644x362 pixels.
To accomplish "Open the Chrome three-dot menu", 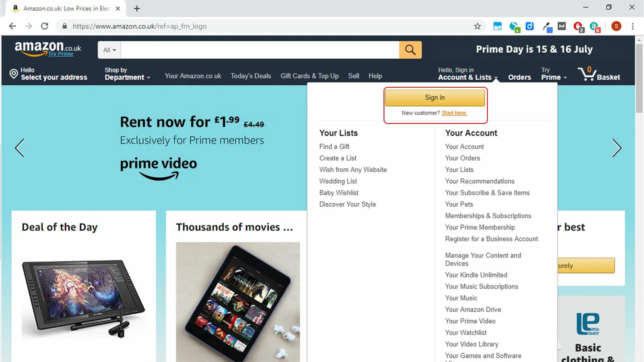I will pyautogui.click(x=633, y=26).
